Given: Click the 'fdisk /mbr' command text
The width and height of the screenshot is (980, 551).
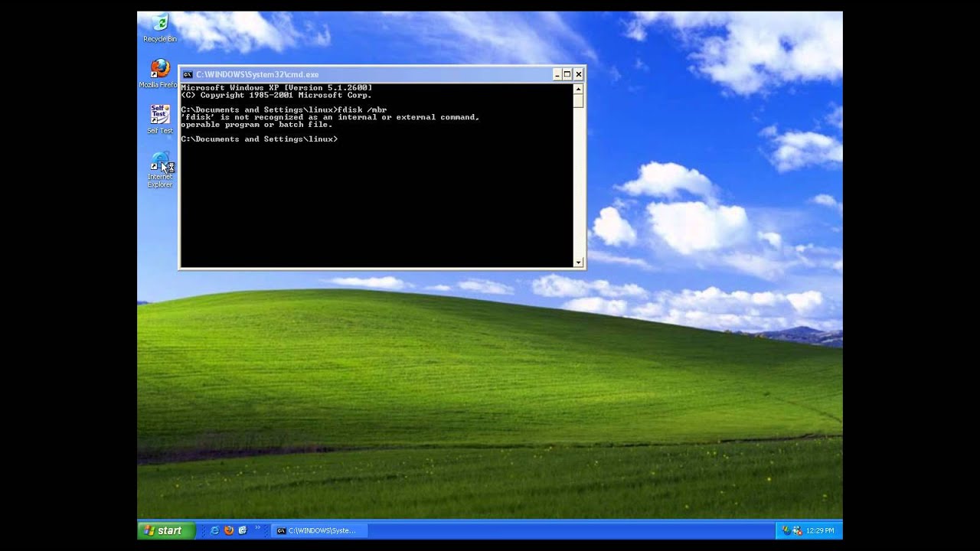Looking at the screenshot, I should (x=362, y=110).
